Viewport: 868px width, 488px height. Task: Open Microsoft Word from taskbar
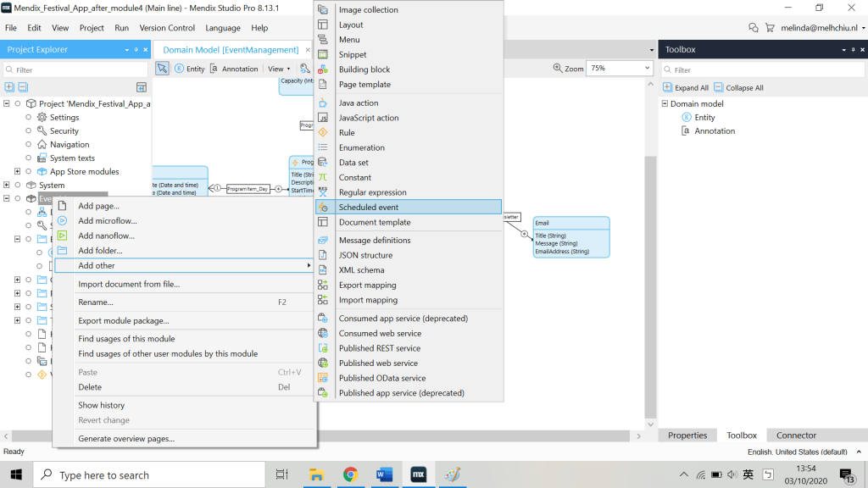point(384,474)
